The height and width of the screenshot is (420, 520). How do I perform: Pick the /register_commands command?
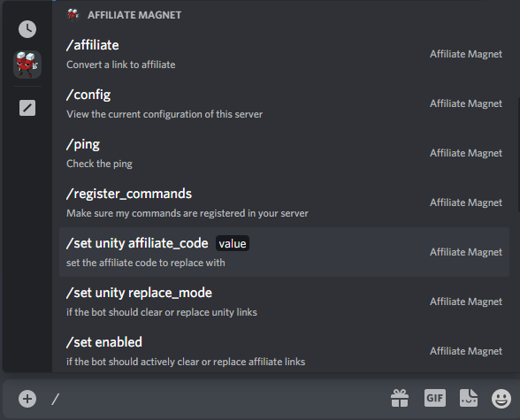tap(284, 202)
